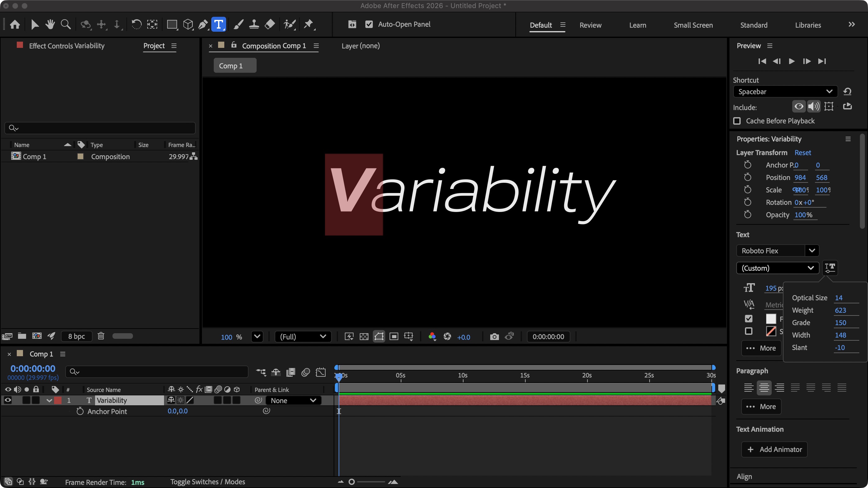Image resolution: width=868 pixels, height=488 pixels.
Task: Uncheck the Auto-Open Panel option
Action: [x=369, y=24]
